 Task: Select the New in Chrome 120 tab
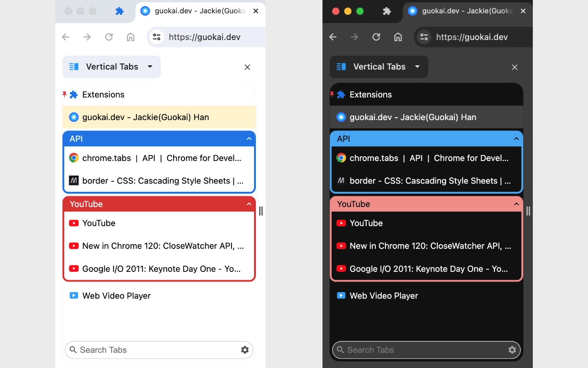[161, 246]
